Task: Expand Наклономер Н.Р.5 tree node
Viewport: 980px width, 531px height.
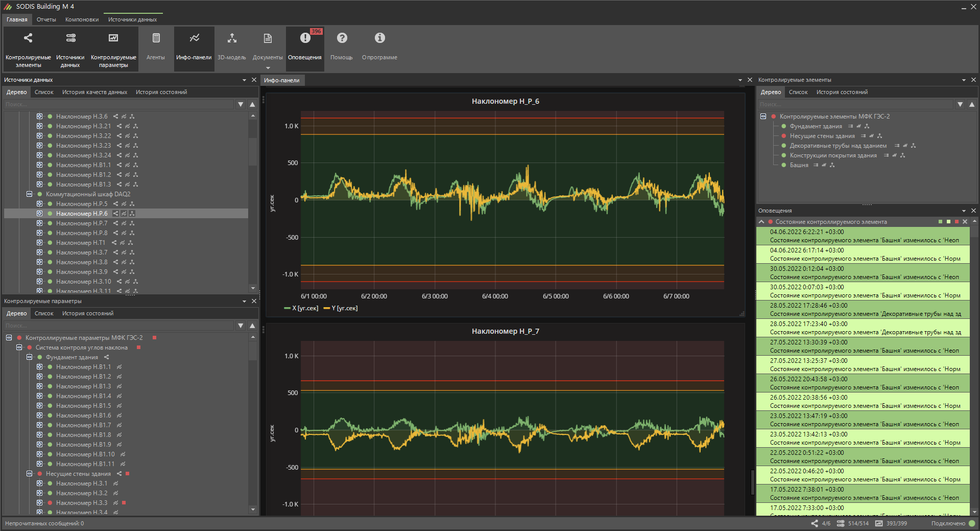Action: (40, 204)
